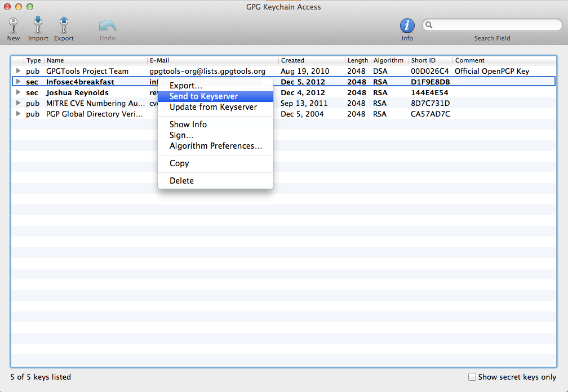Screen dimensions: 568x392
Task: Choose Sign… from context menu
Action: pyautogui.click(x=215, y=135)
